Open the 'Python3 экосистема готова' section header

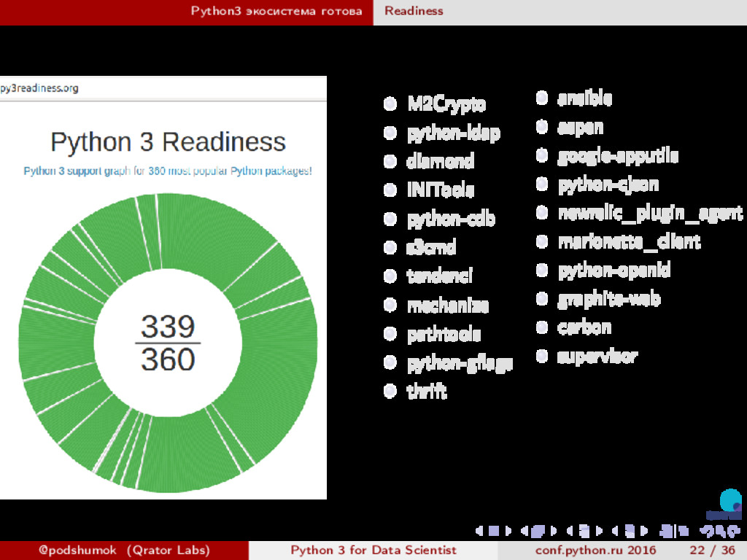(276, 11)
